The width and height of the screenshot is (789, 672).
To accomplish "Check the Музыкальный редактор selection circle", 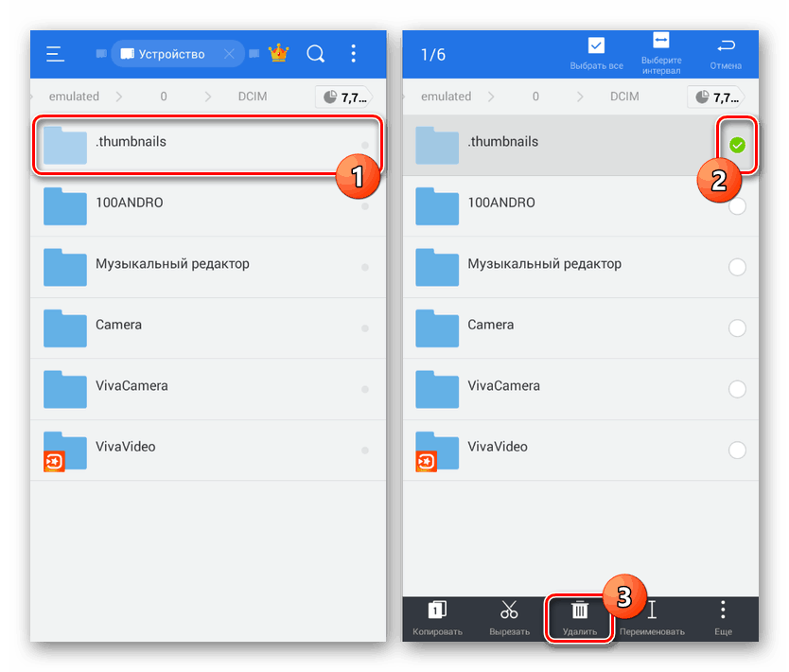I will click(x=737, y=267).
